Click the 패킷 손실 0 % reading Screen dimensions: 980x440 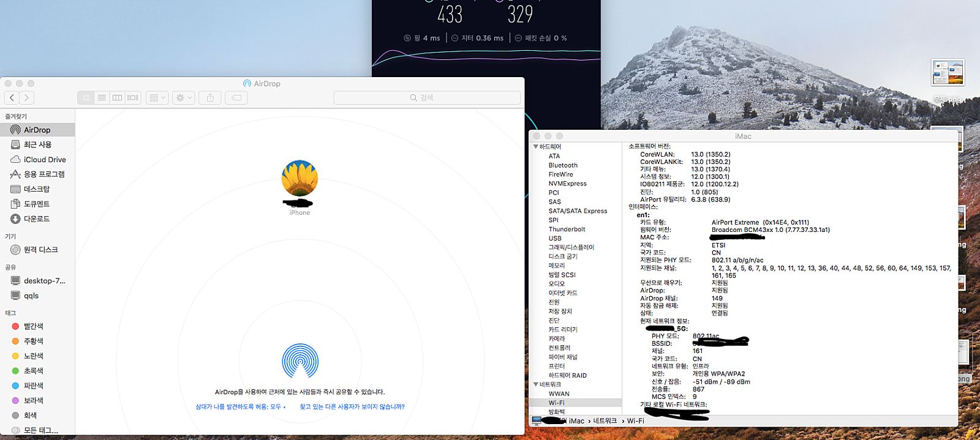pos(541,38)
